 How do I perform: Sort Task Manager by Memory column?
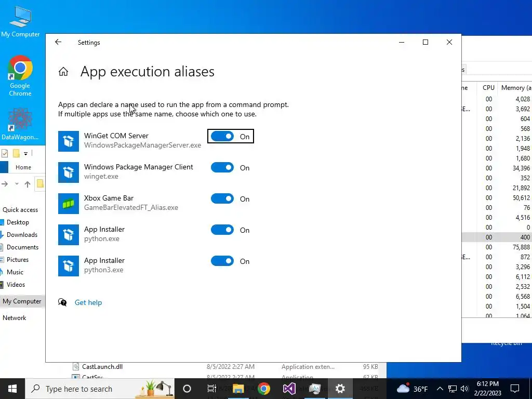click(516, 87)
